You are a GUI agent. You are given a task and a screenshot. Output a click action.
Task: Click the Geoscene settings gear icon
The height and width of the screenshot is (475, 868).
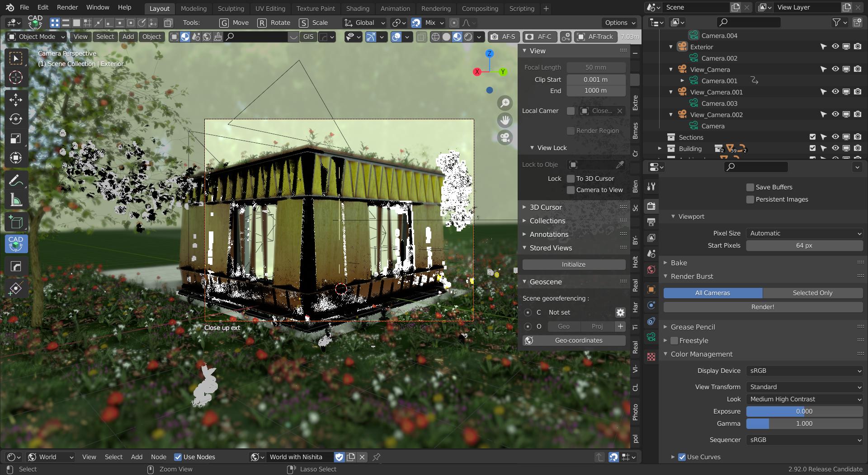coord(620,312)
